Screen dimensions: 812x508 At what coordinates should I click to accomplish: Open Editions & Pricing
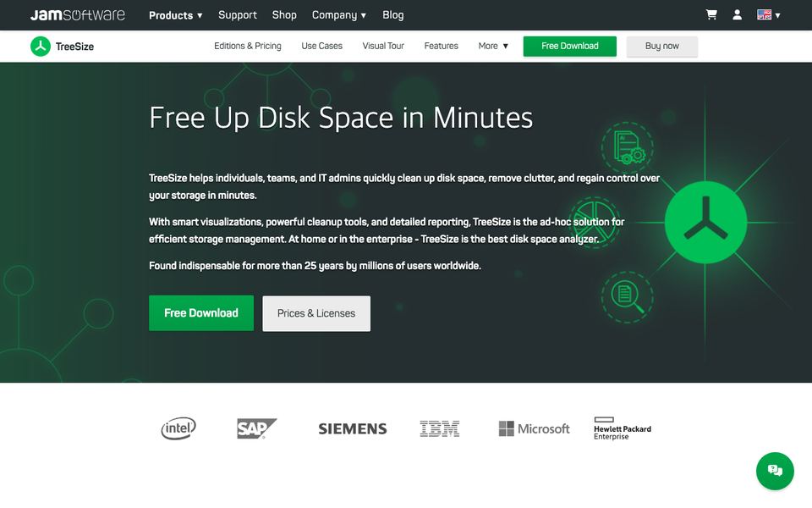(248, 46)
